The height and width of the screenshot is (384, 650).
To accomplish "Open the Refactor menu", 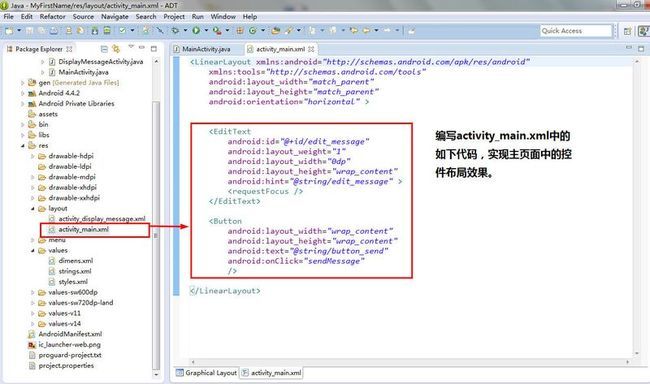I will click(x=53, y=17).
